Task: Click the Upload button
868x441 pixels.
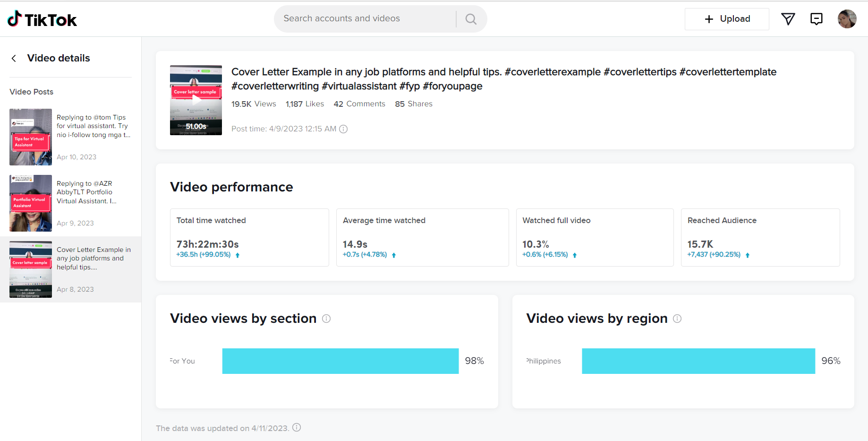Action: point(727,19)
